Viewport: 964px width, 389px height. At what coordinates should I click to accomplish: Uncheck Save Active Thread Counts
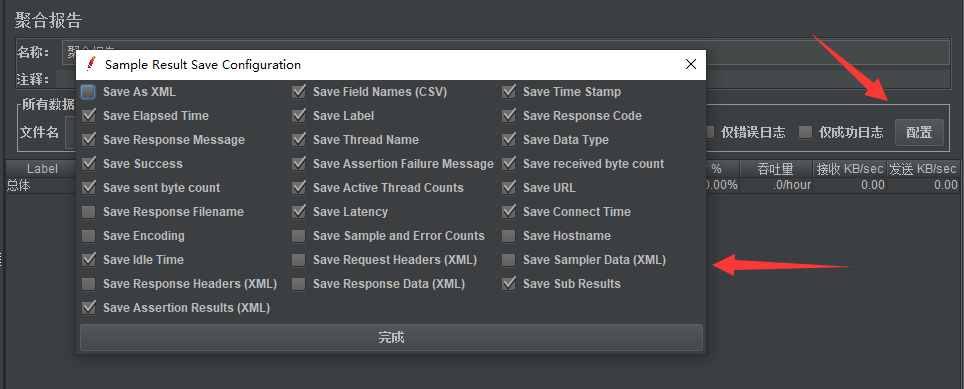299,188
